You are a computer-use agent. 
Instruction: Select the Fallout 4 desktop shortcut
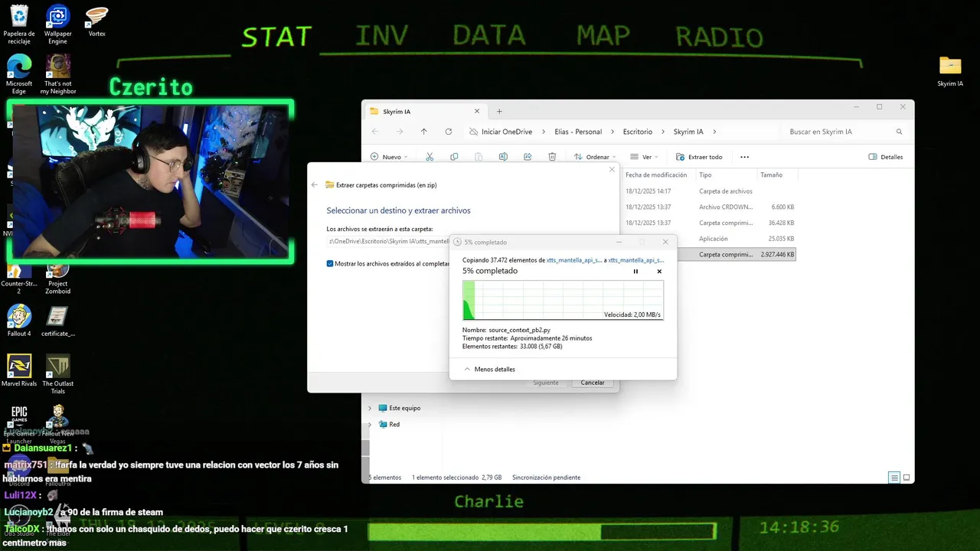coord(19,321)
